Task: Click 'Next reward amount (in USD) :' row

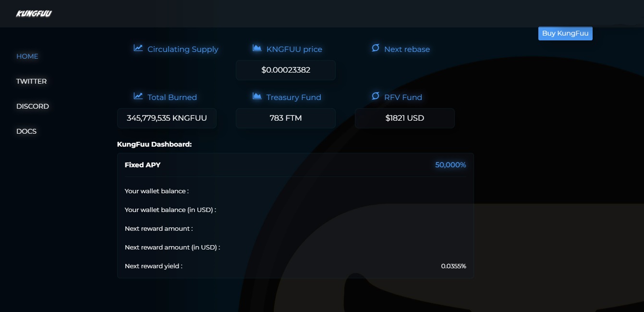Action: (295, 247)
